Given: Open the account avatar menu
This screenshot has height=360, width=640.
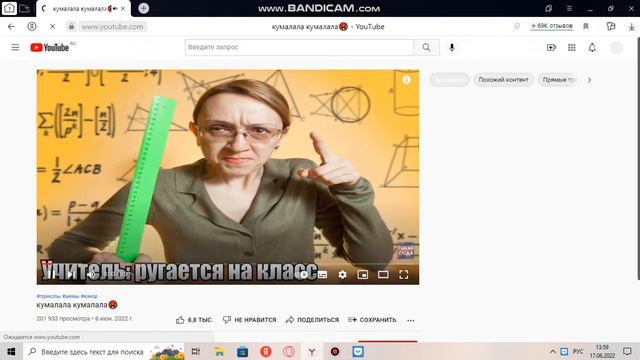Looking at the screenshot, I should pyautogui.click(x=616, y=47).
